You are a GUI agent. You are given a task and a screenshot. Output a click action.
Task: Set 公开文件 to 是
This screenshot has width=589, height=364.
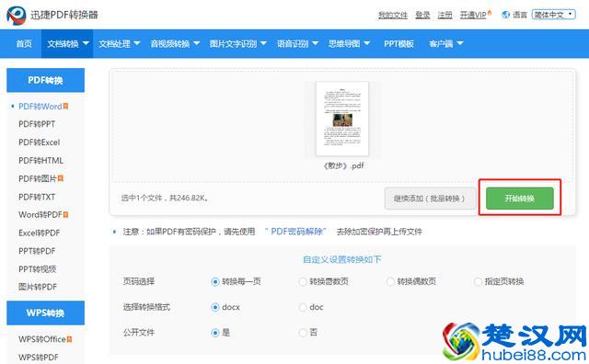click(215, 333)
